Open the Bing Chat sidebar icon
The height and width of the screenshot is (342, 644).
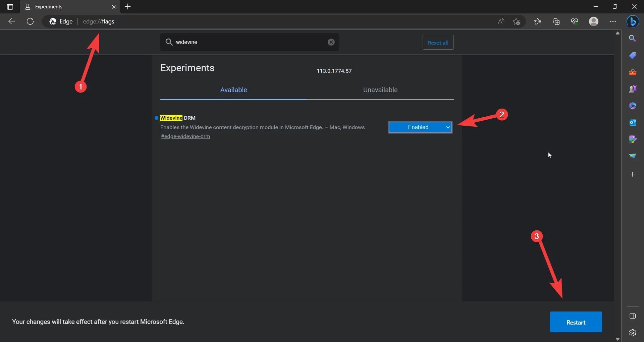[633, 21]
